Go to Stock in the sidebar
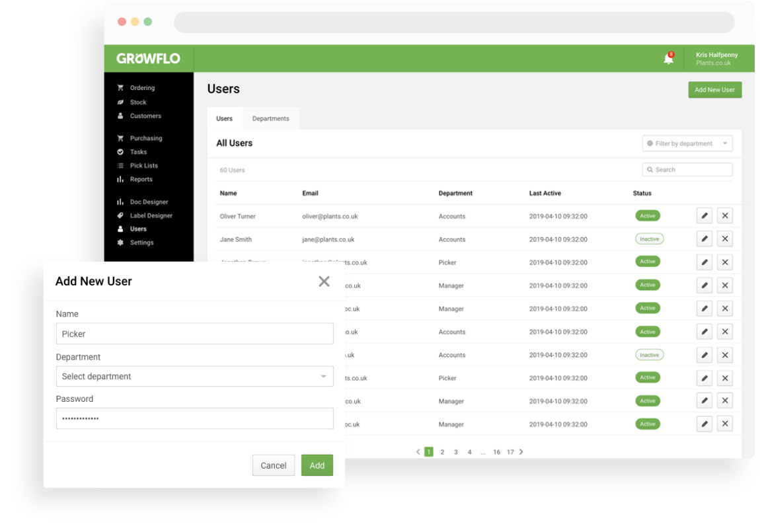The height and width of the screenshot is (532, 760). pos(137,102)
